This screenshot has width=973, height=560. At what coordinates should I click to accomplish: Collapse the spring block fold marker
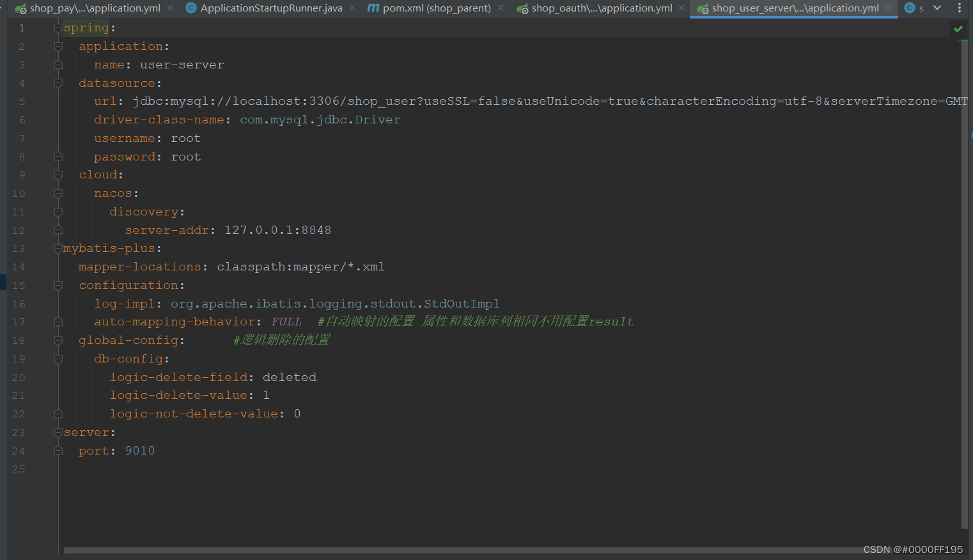[58, 27]
